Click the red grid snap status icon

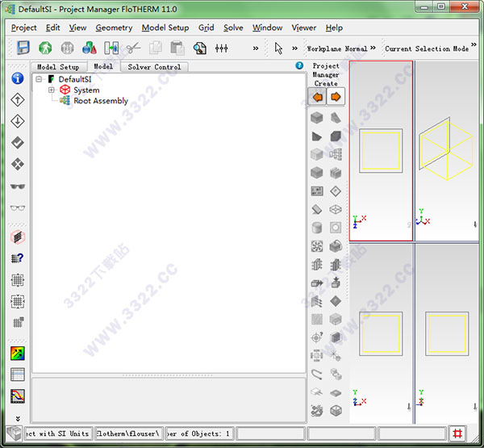point(457,433)
